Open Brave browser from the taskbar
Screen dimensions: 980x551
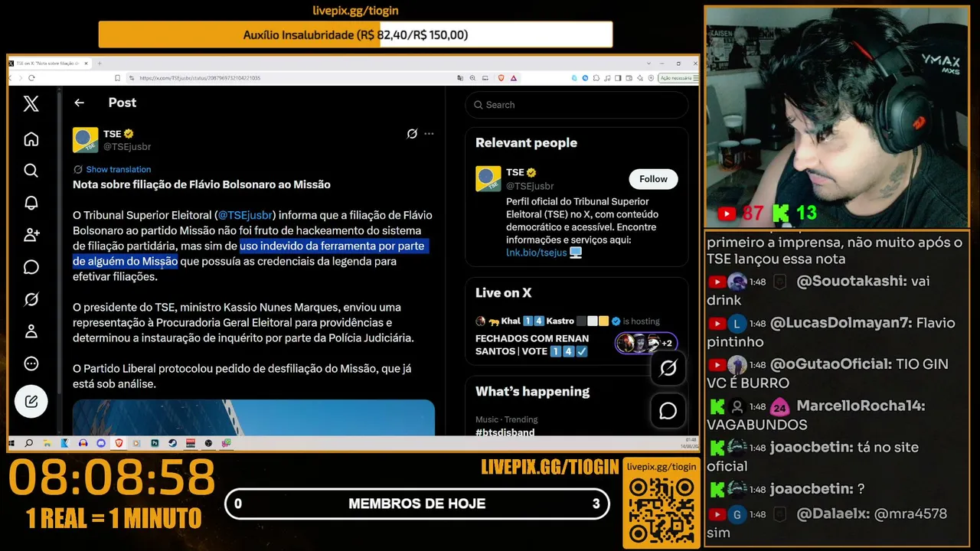(x=119, y=443)
